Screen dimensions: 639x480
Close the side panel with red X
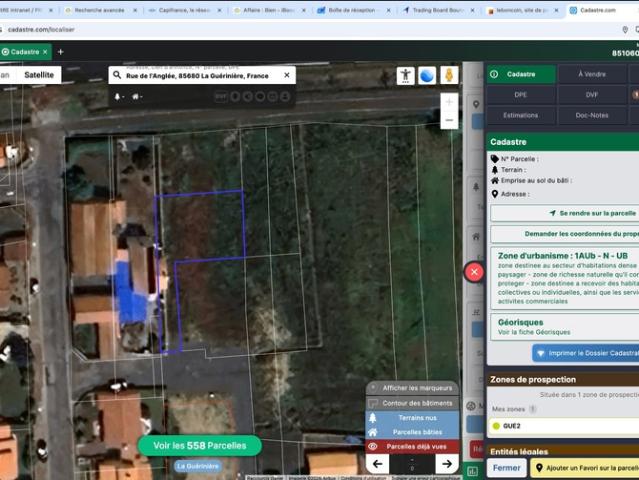point(474,272)
